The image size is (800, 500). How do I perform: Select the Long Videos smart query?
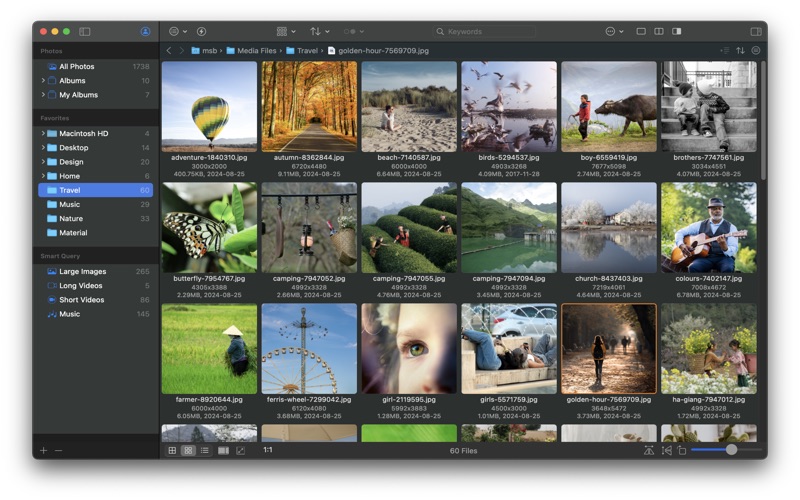coord(95,286)
